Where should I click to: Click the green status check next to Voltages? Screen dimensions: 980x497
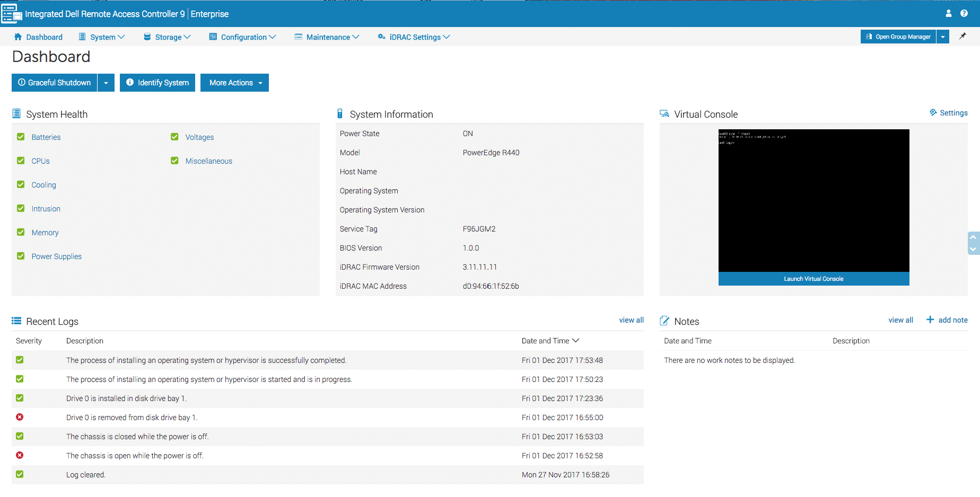pos(174,137)
